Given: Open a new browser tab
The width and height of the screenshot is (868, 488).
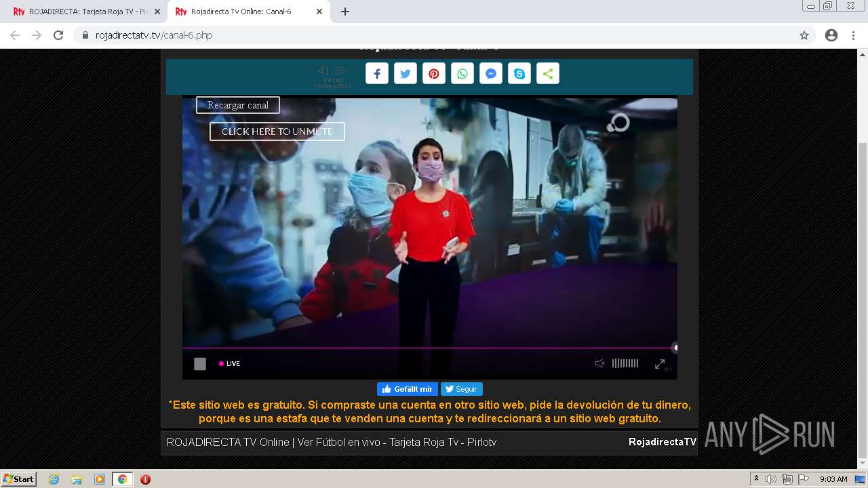Looking at the screenshot, I should [x=345, y=12].
